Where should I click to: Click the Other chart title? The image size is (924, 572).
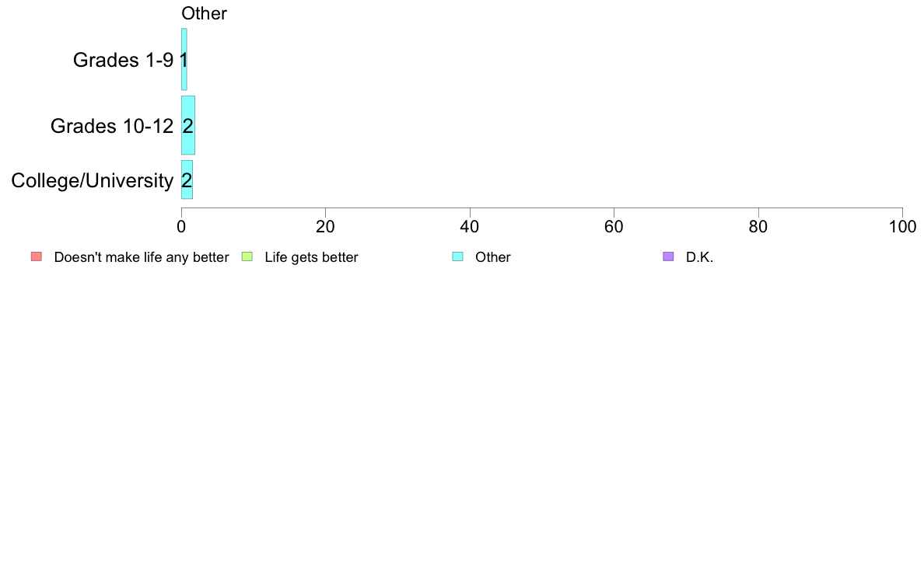pyautogui.click(x=204, y=13)
